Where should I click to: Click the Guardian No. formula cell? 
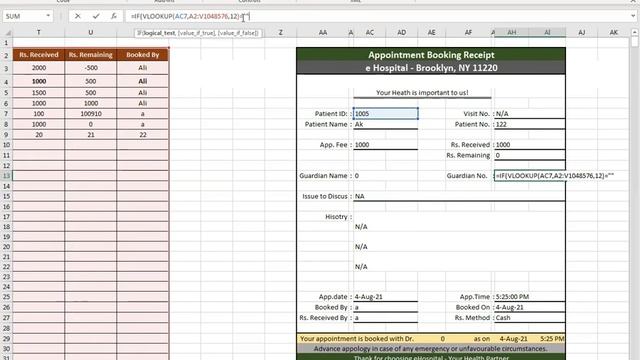coord(530,176)
